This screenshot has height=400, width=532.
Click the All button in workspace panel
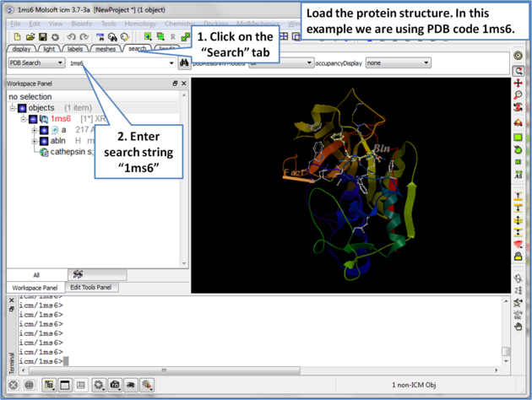point(35,275)
